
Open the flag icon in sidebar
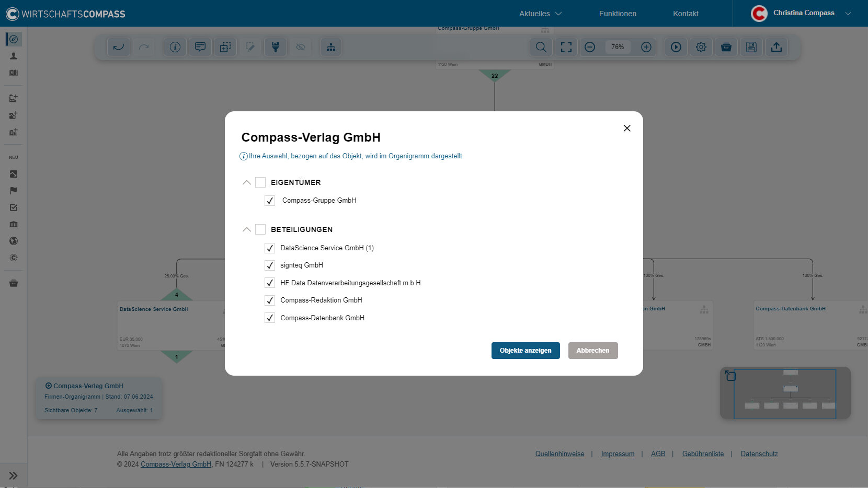point(14,191)
